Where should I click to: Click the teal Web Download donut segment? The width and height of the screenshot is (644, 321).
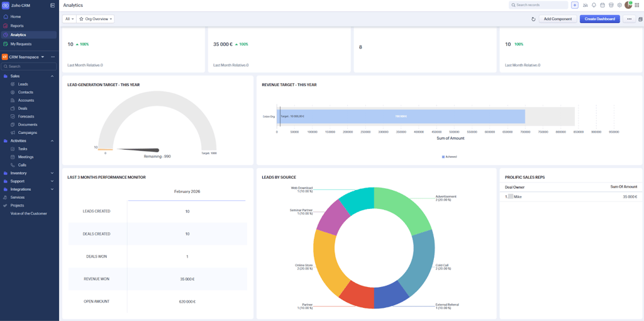point(357,199)
